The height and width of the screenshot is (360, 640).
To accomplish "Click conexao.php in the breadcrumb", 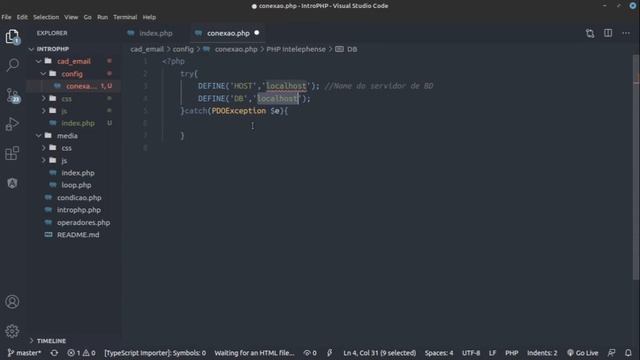I will click(236, 49).
